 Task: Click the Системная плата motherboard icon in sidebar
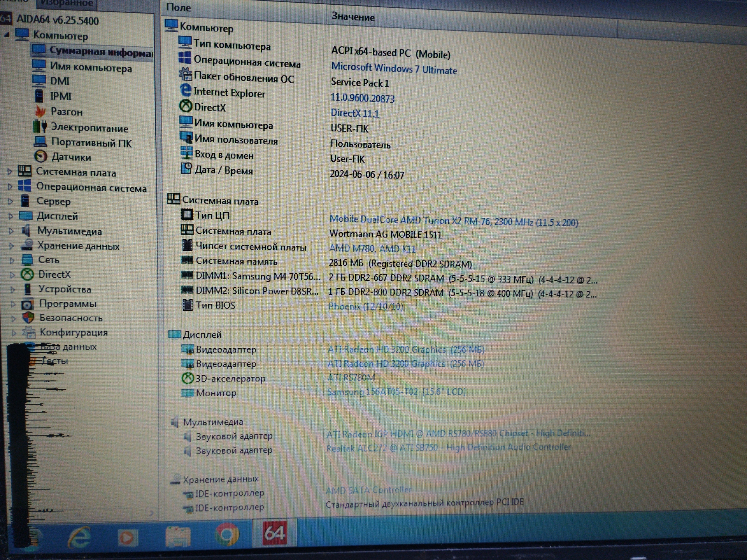point(25,171)
